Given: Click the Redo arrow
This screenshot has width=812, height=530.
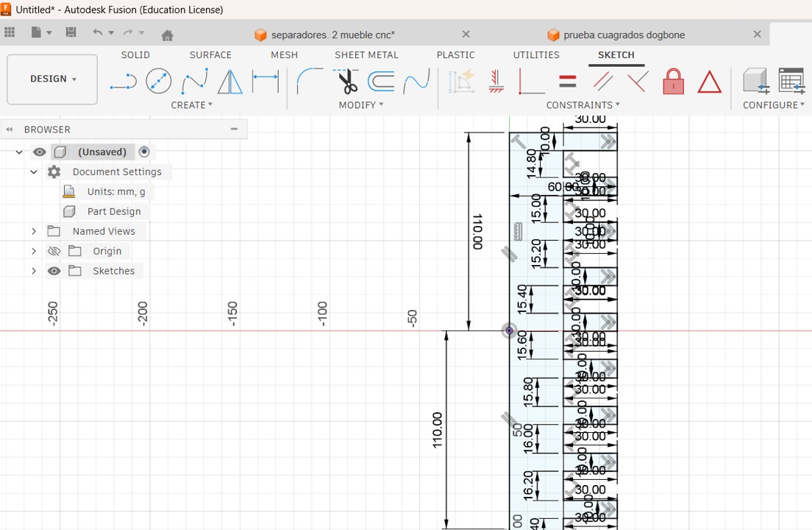Looking at the screenshot, I should tap(128, 32).
